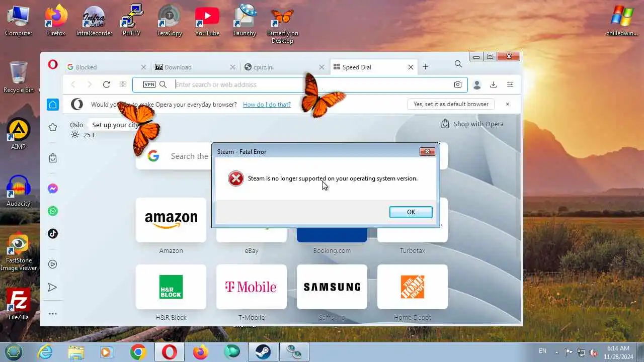
Task: Toggle the VPN badge in address bar
Action: tap(149, 84)
